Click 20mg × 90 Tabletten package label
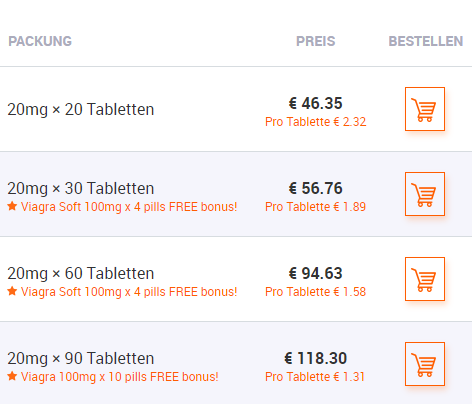 pos(81,359)
